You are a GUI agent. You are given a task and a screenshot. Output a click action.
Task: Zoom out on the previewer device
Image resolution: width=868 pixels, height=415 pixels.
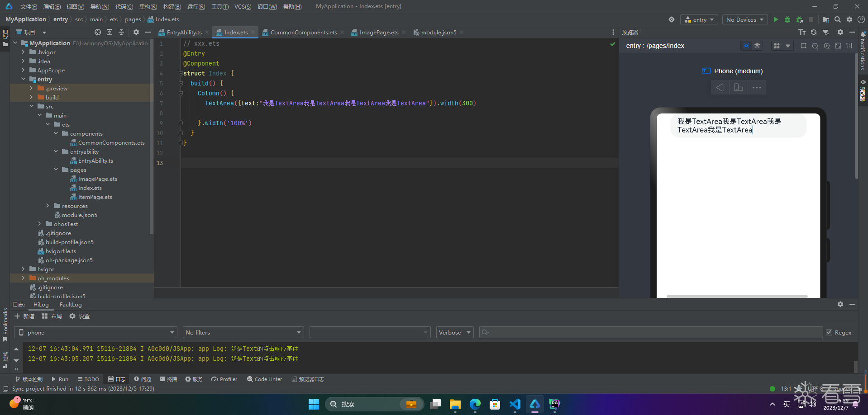(x=815, y=46)
